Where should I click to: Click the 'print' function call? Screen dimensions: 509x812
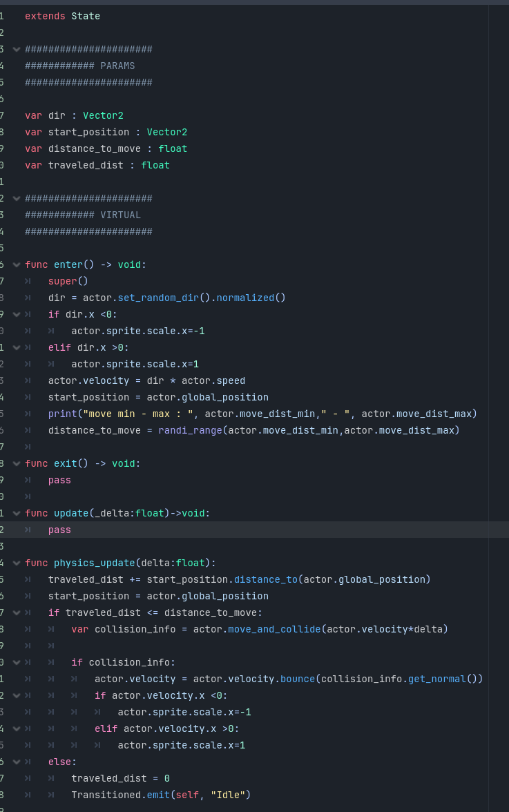[x=63, y=414]
